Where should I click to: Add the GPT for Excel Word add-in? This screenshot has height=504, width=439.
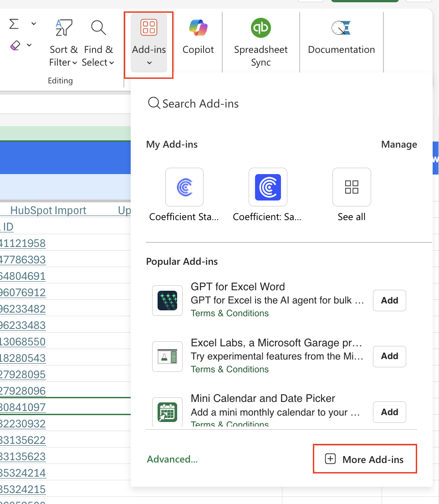coord(389,300)
